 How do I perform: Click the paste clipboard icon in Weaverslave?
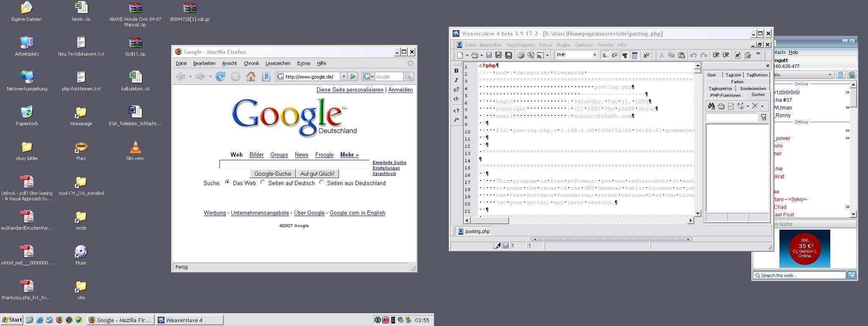[682, 55]
